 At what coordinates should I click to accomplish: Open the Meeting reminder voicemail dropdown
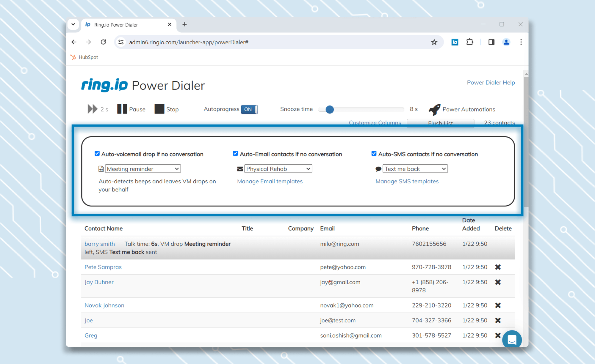143,169
